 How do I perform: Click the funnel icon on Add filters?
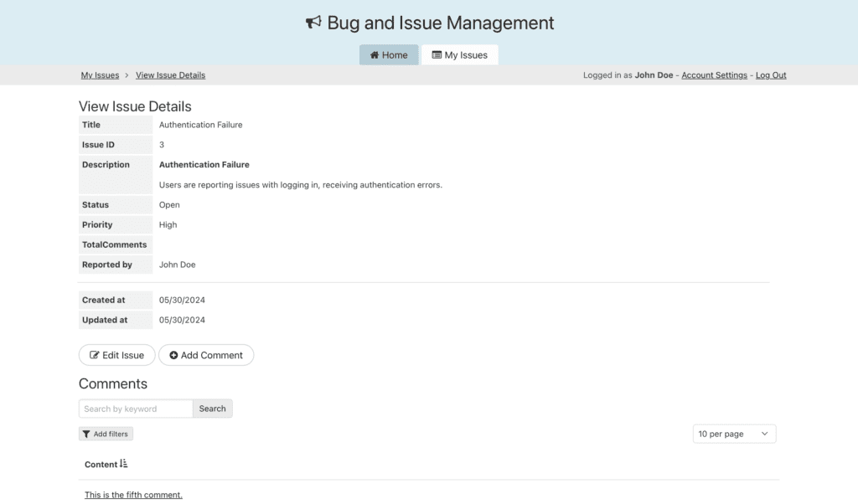click(86, 434)
